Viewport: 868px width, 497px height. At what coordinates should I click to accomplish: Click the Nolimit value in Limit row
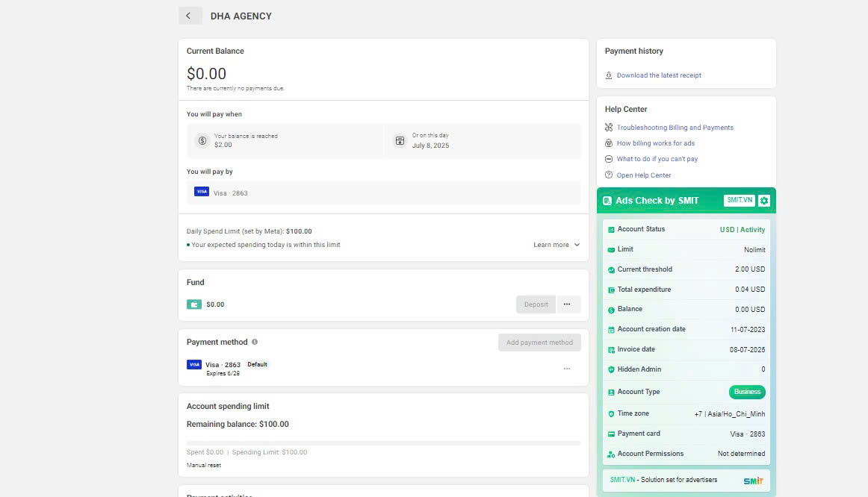click(754, 250)
